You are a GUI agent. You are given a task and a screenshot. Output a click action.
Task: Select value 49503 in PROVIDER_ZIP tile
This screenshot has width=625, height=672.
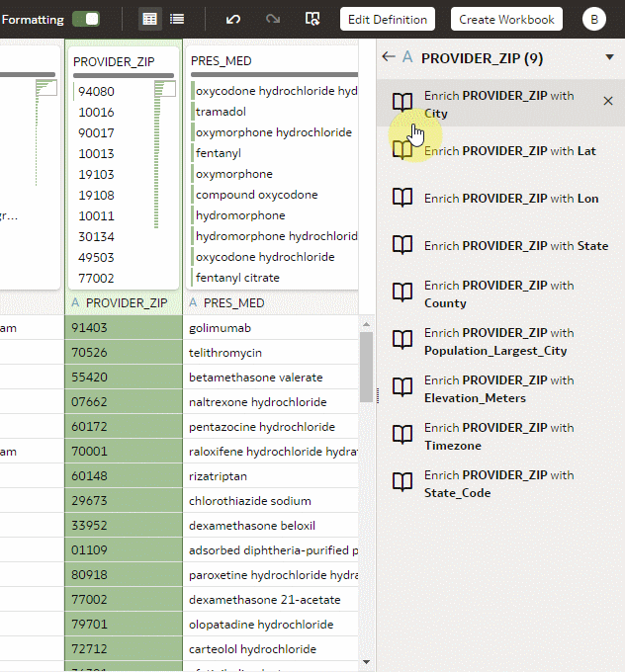click(x=96, y=258)
